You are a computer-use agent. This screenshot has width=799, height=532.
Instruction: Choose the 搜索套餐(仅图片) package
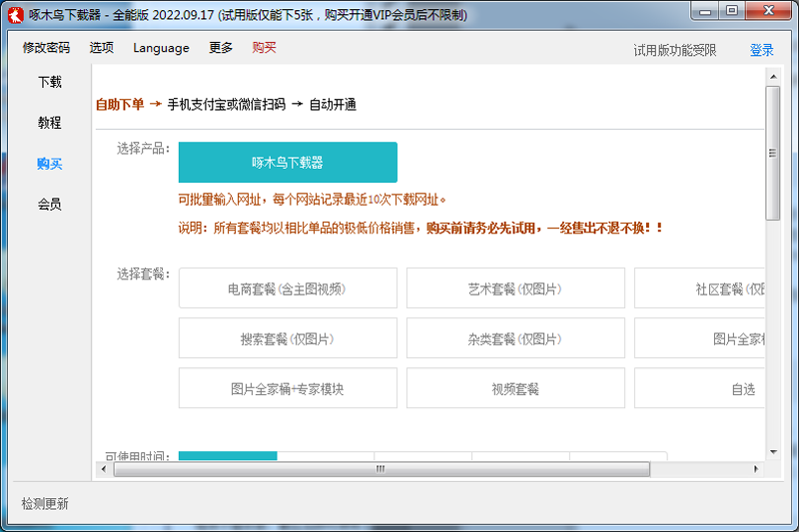(x=288, y=338)
